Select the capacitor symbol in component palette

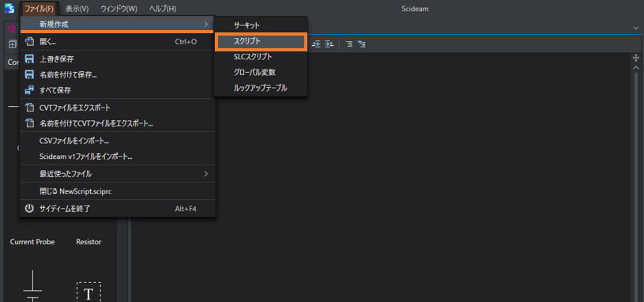point(32,286)
